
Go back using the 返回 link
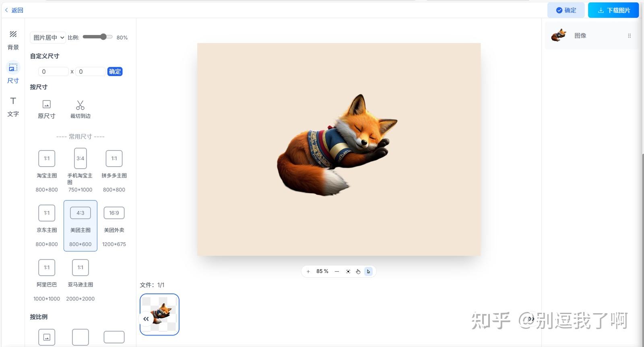[x=14, y=10]
